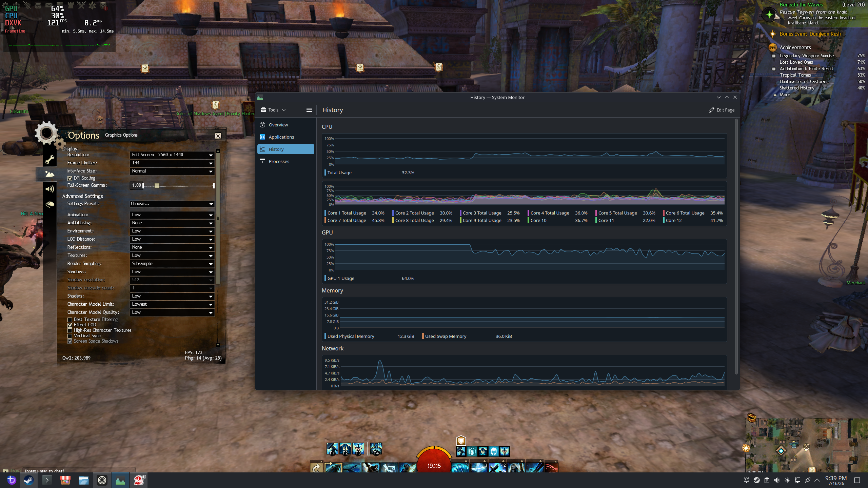Use the red elite skill icon

(x=551, y=467)
